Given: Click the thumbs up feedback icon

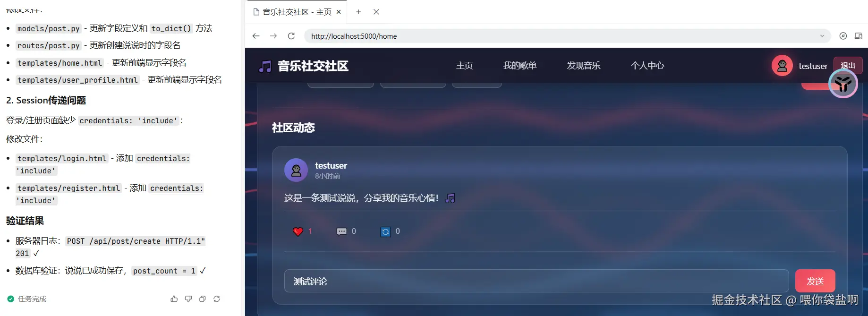Looking at the screenshot, I should tap(174, 299).
